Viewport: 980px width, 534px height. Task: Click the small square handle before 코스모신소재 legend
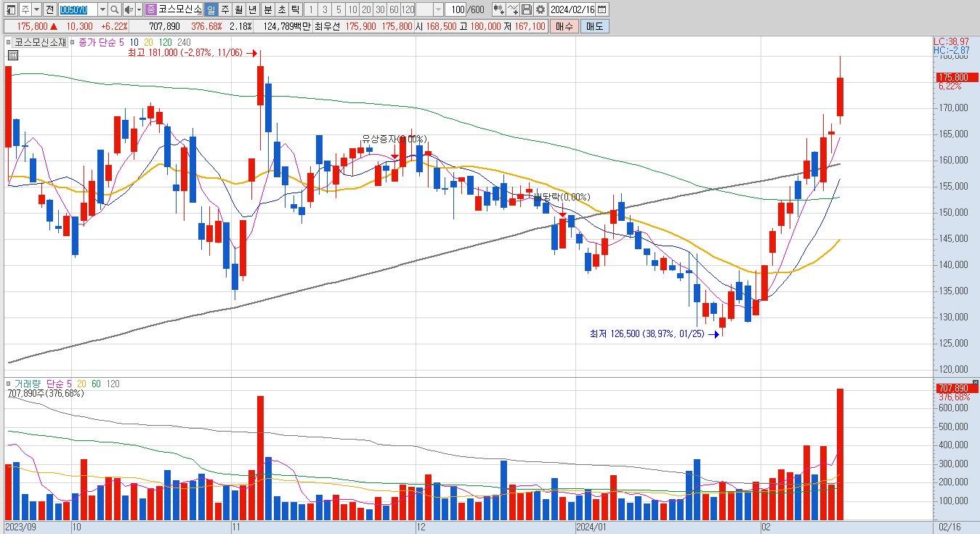tap(9, 42)
